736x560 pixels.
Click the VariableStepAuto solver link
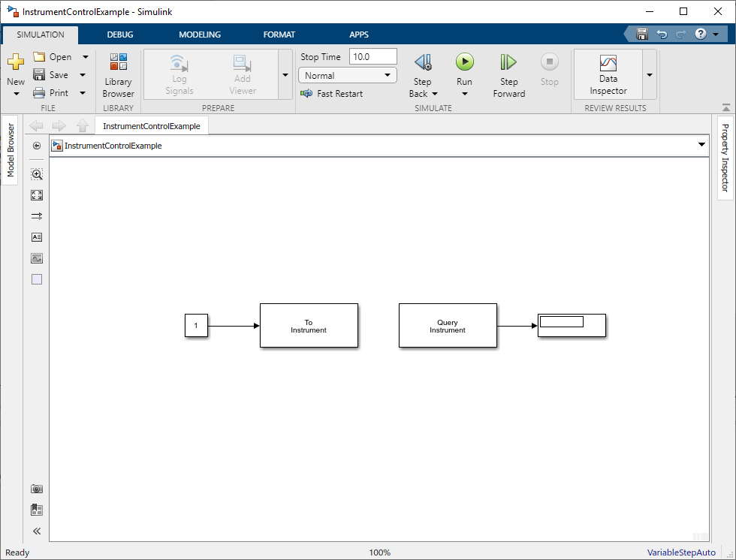[681, 552]
